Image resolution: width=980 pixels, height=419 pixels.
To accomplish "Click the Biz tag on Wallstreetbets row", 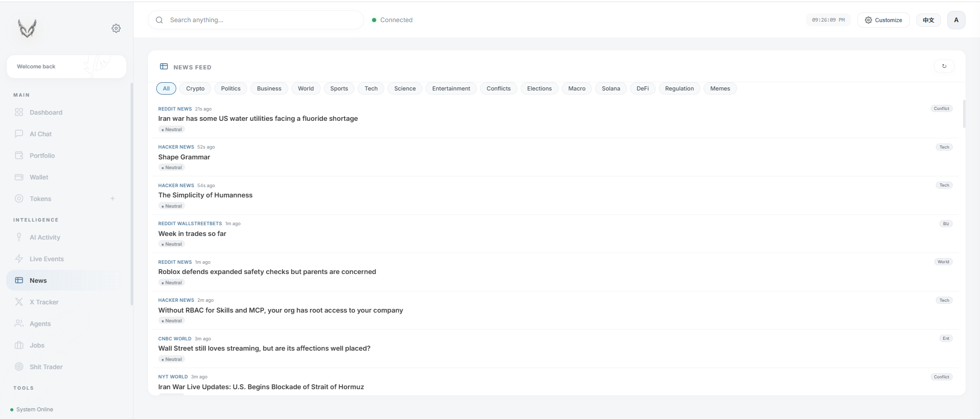I will [x=946, y=224].
